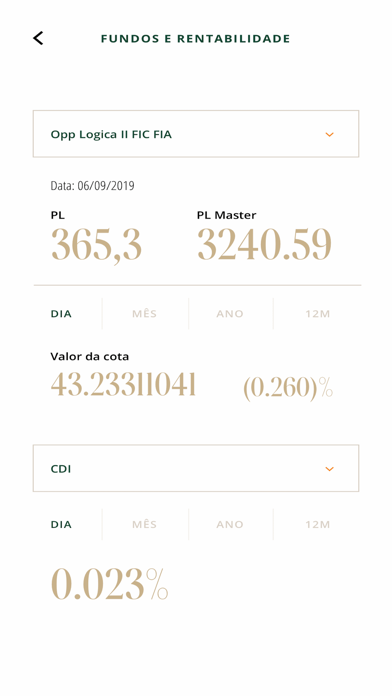Select DIA under the CDI section

click(x=61, y=524)
